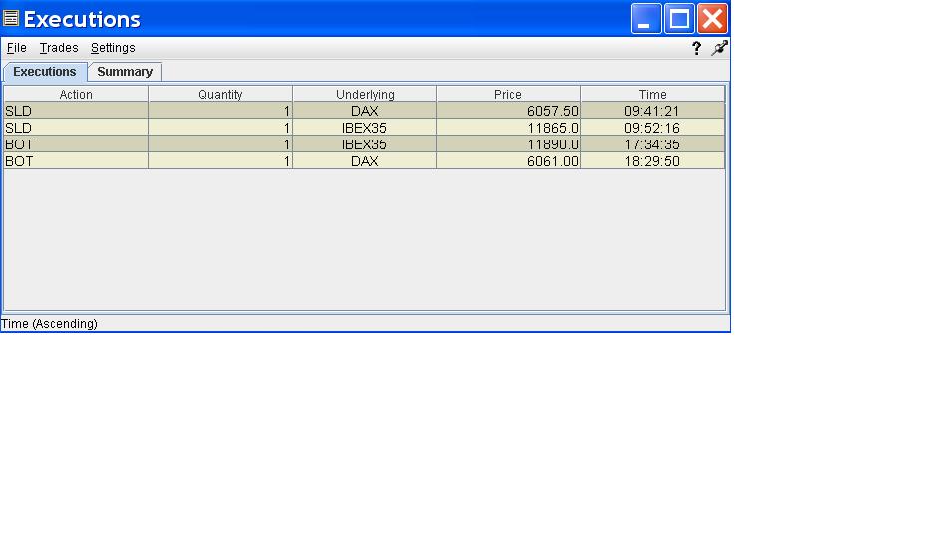The image size is (943, 560).
Task: Click quantity 1 in 18:29:50 row
Action: [220, 161]
